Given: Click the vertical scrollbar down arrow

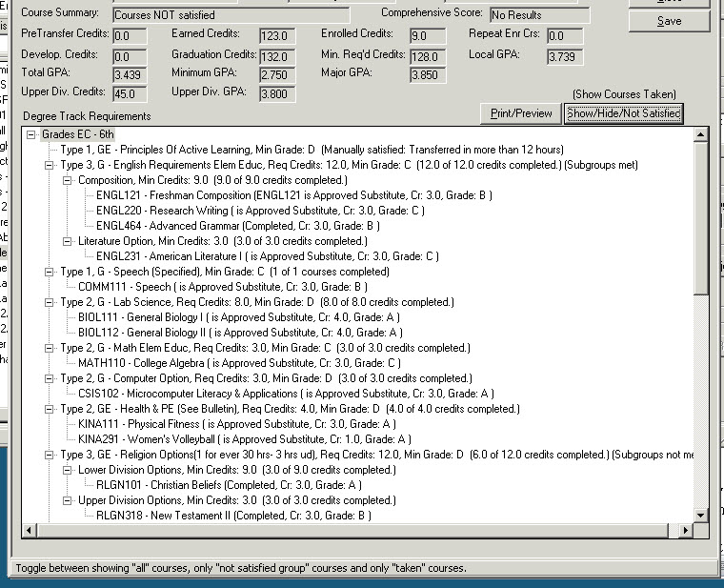Looking at the screenshot, I should coord(702,516).
